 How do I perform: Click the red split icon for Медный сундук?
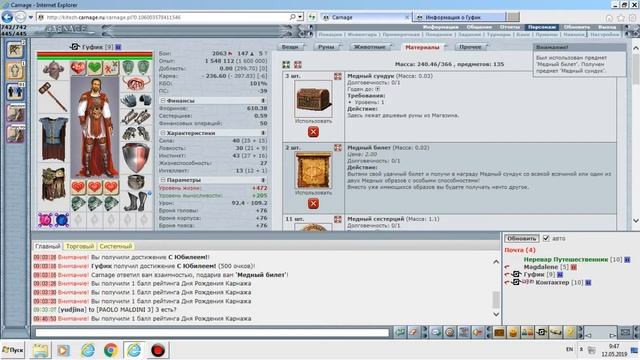tap(338, 76)
